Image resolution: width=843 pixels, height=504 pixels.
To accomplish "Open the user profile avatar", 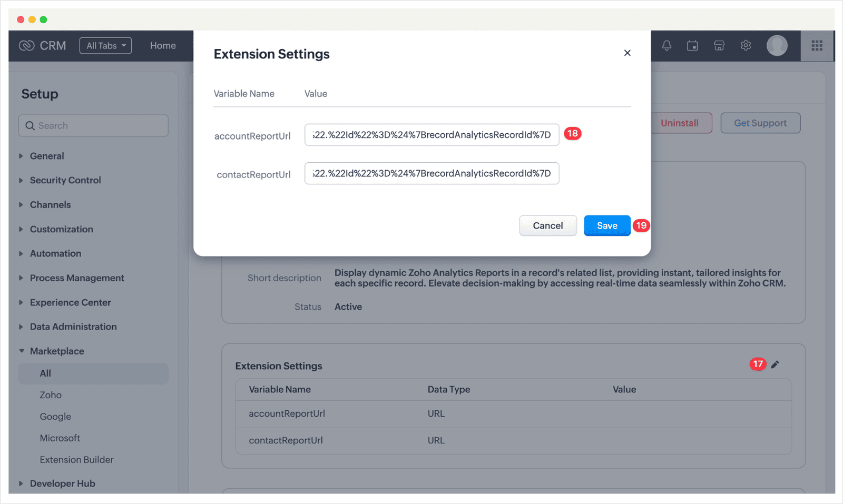I will click(777, 46).
